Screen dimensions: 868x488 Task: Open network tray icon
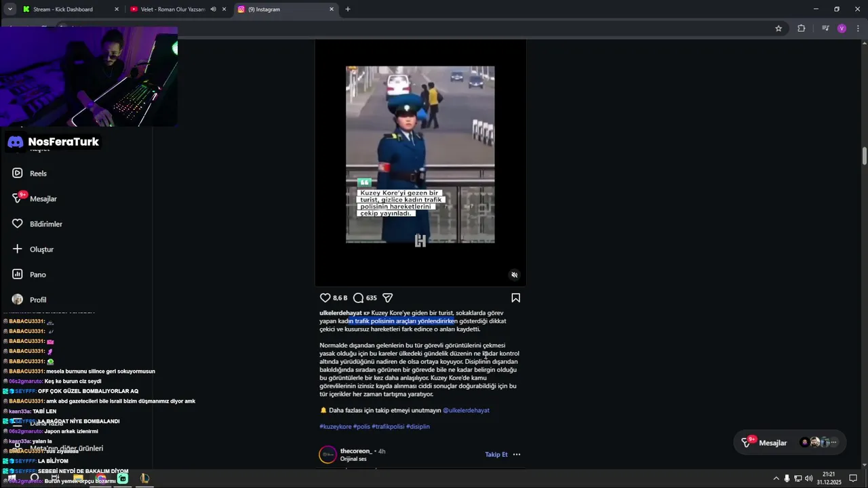pyautogui.click(x=797, y=479)
